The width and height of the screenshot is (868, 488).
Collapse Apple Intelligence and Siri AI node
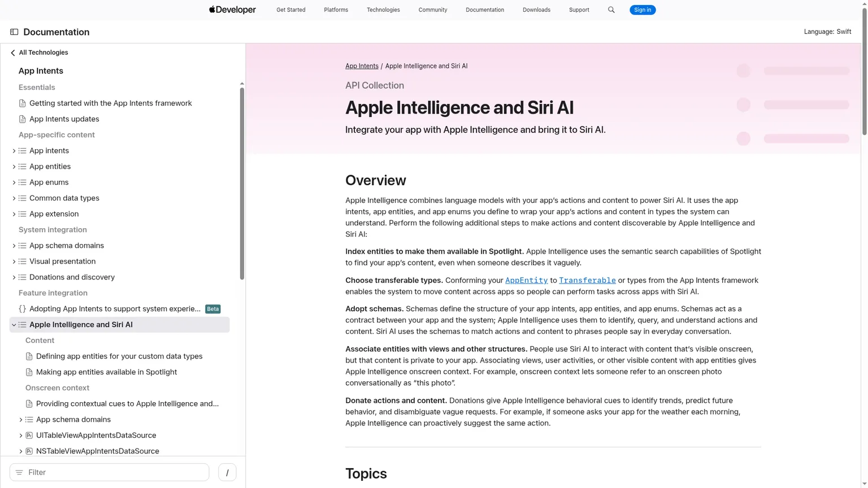[14, 325]
